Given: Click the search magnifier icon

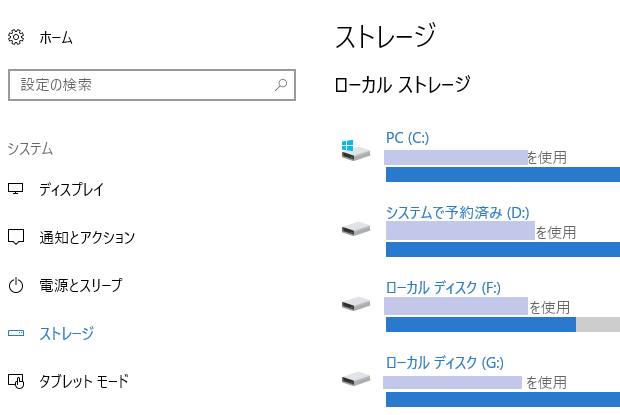Looking at the screenshot, I should 281,85.
